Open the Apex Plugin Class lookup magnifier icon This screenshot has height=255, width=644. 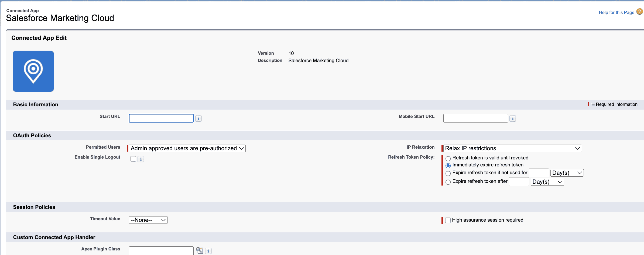tap(199, 250)
